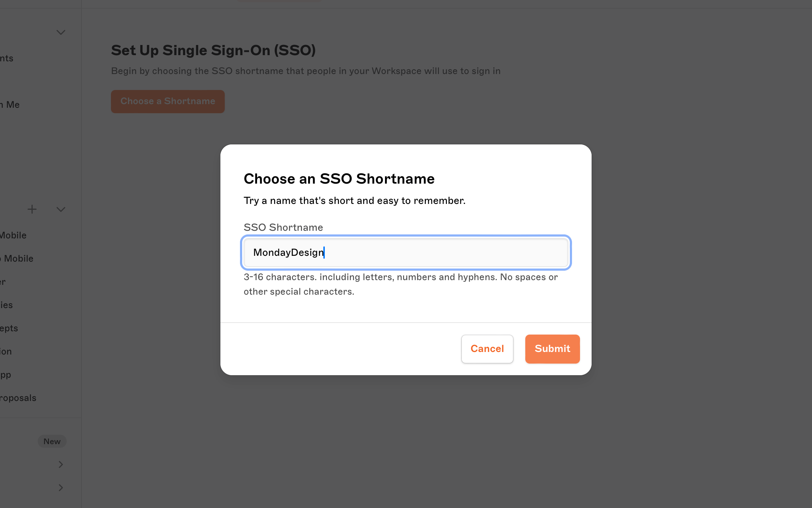Click the Choose a Shortname button
The width and height of the screenshot is (812, 508).
pyautogui.click(x=167, y=101)
